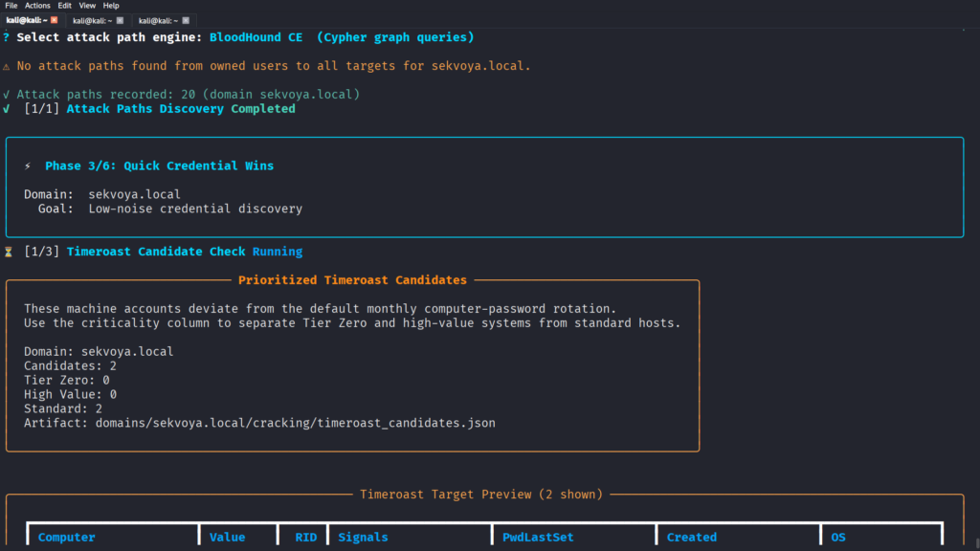The width and height of the screenshot is (980, 551).
Task: Click the 'Standard: 2' line
Action: click(x=63, y=408)
